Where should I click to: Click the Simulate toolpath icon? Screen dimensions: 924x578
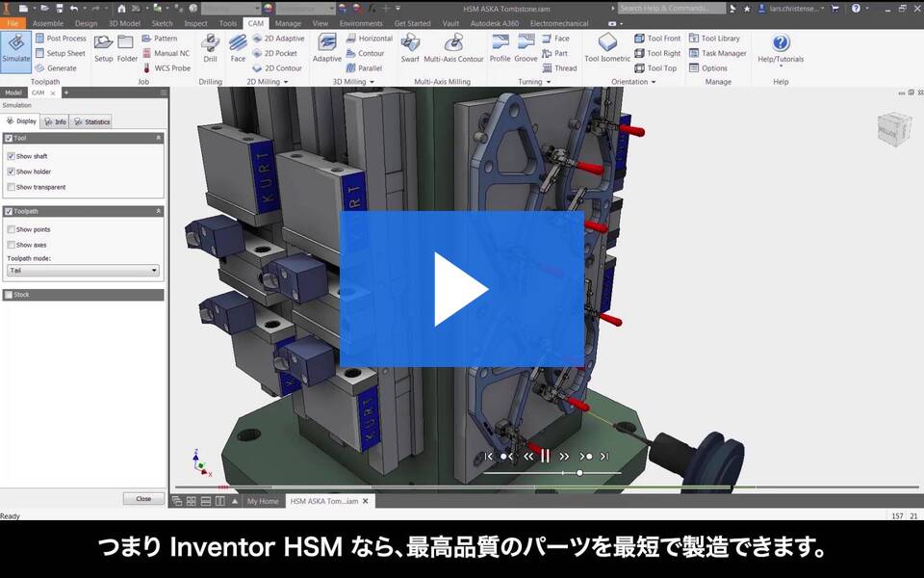16,51
